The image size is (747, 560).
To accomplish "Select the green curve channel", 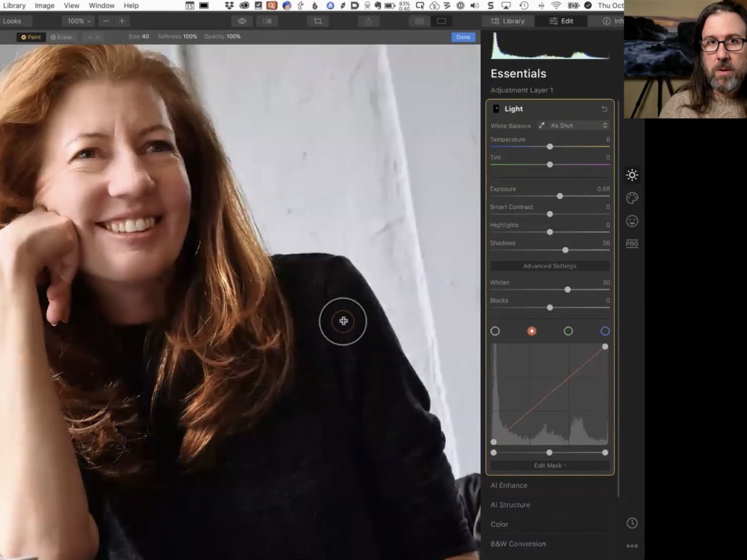I will [568, 331].
